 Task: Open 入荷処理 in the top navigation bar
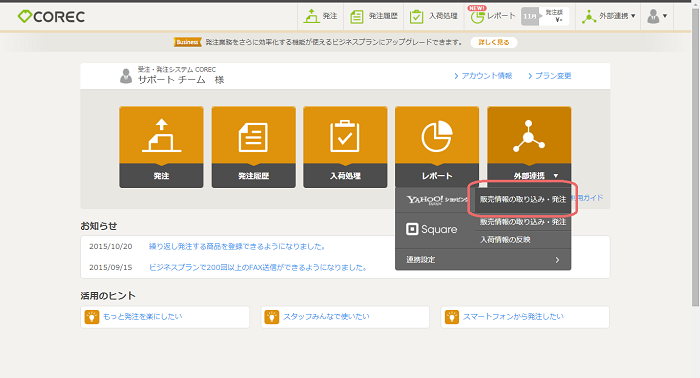coord(433,16)
